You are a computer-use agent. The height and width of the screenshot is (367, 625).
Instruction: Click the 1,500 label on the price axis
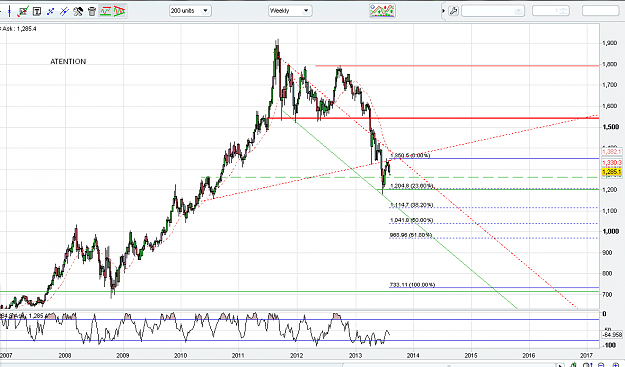click(611, 127)
